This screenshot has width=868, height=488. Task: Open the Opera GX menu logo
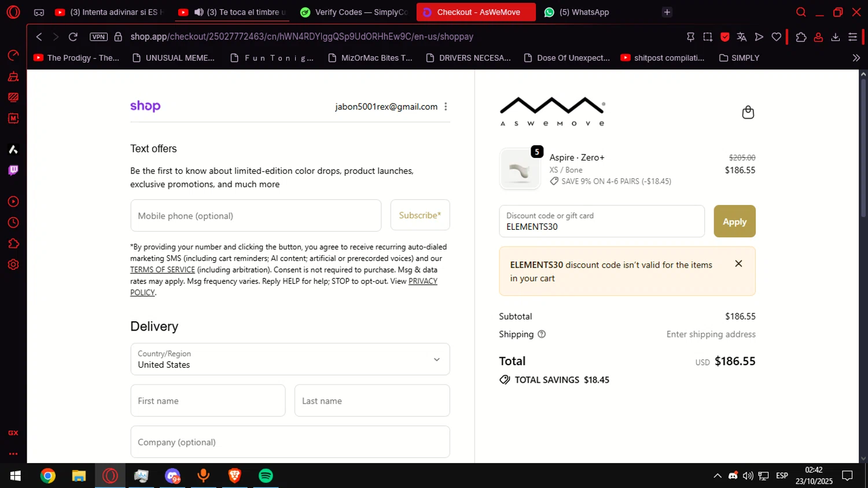pyautogui.click(x=13, y=12)
